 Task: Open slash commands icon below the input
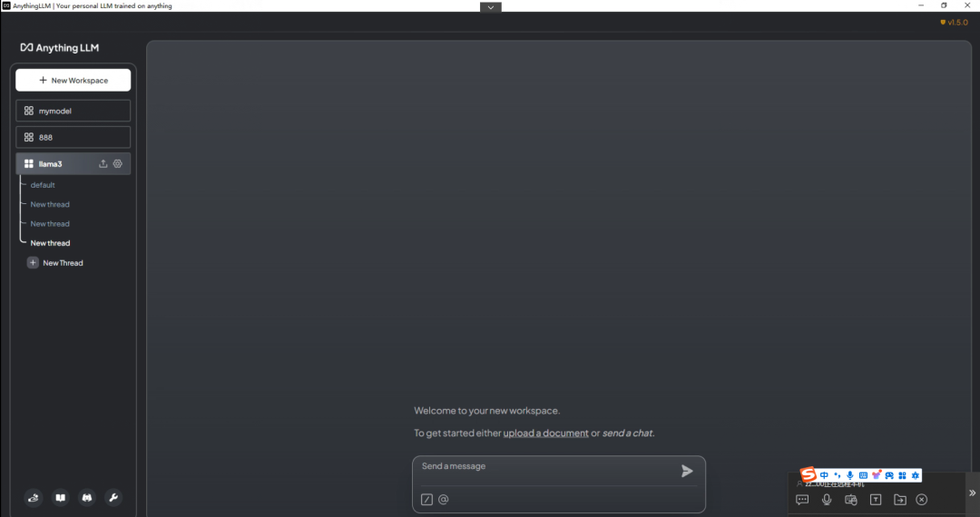pos(426,500)
